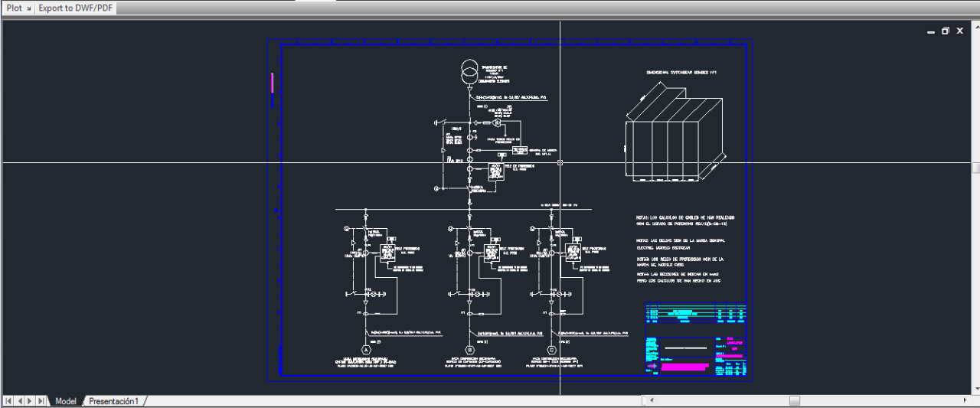Click the vertical scrollbar thumb
This screenshot has width=980, height=408.
point(976,168)
